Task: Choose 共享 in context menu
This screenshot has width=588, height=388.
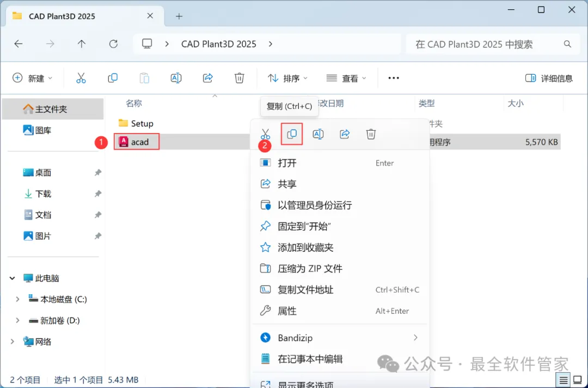Action: pos(340,184)
